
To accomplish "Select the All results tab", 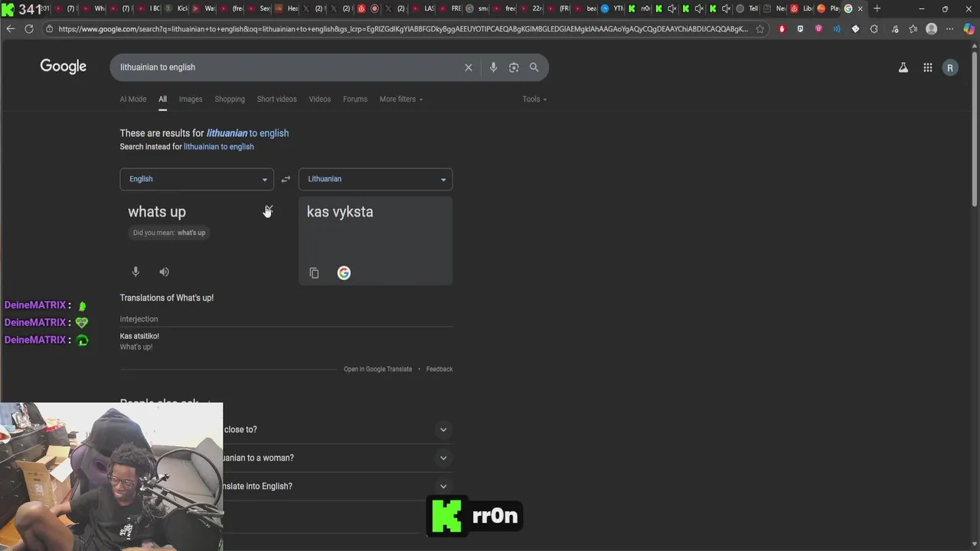I will [162, 99].
